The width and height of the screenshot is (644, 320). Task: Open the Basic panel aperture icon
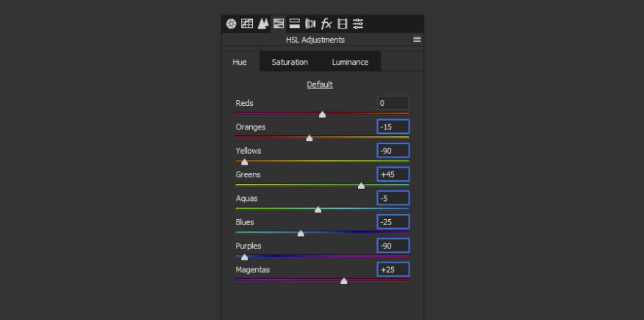point(232,24)
